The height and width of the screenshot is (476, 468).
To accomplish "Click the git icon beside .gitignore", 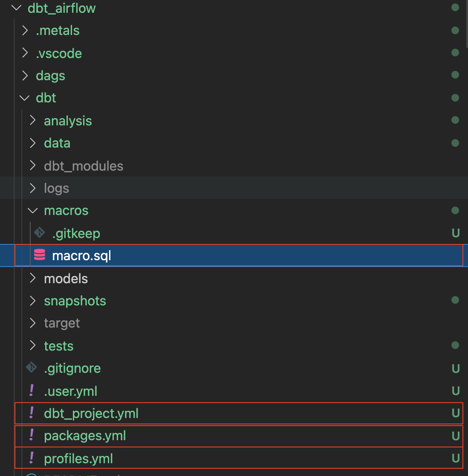I will coord(32,368).
